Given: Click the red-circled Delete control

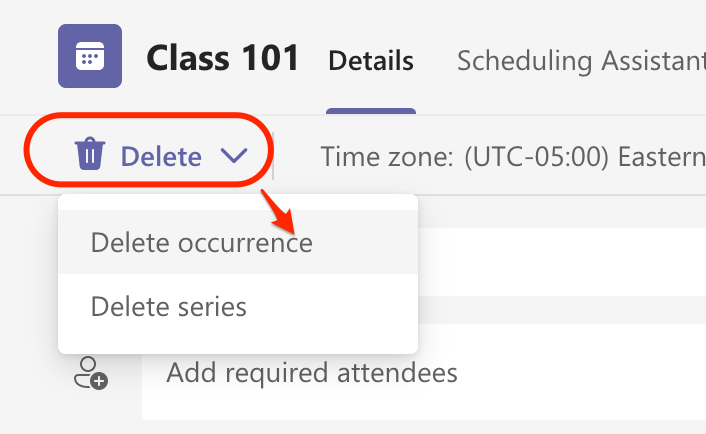Looking at the screenshot, I should pos(149,150).
